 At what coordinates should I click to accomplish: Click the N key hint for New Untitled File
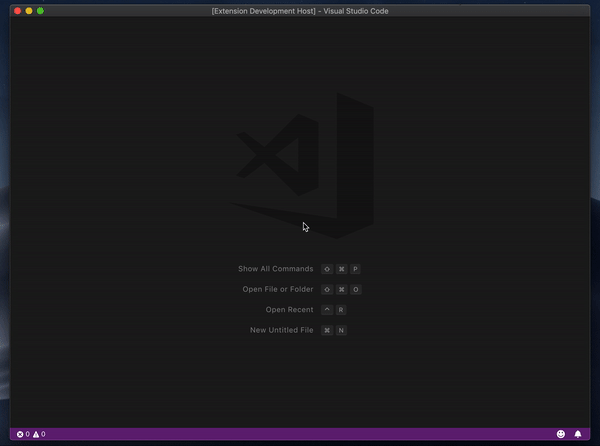point(341,330)
